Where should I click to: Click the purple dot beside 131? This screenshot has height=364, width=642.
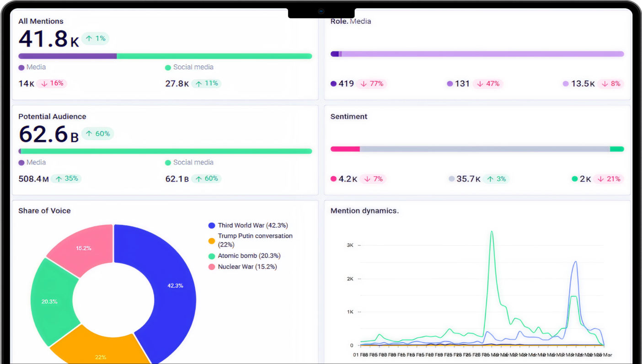coord(450,84)
